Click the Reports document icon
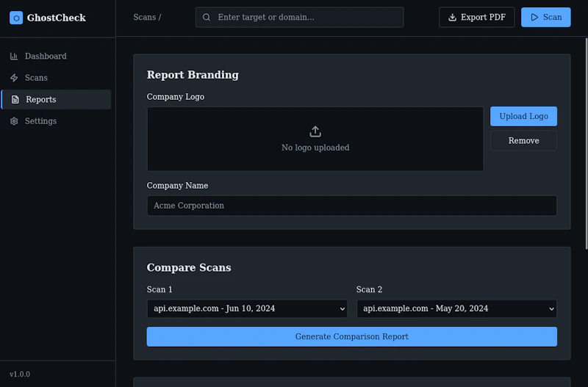The width and height of the screenshot is (588, 387). (x=15, y=99)
